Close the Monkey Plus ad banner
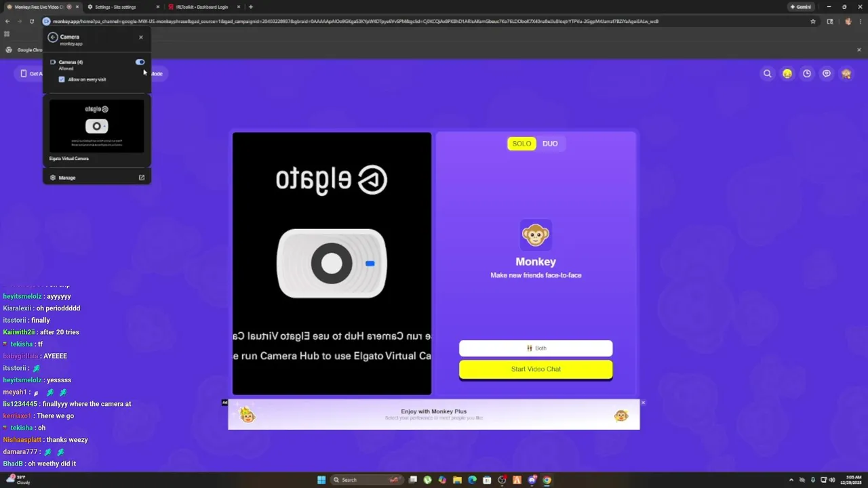Viewport: 868px width, 488px height. pyautogui.click(x=643, y=403)
